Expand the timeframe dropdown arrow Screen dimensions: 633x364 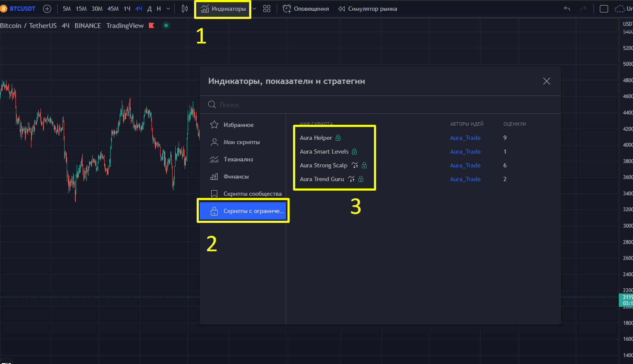point(168,9)
